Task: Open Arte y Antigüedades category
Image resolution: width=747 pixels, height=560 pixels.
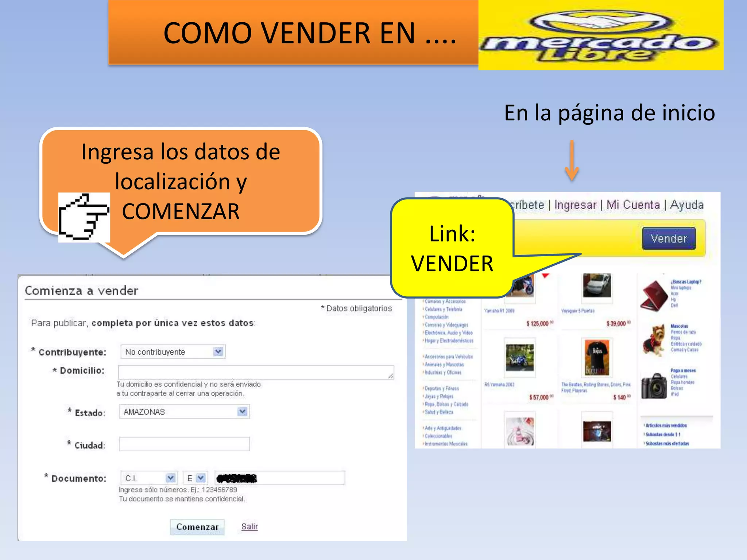Action: click(x=442, y=428)
